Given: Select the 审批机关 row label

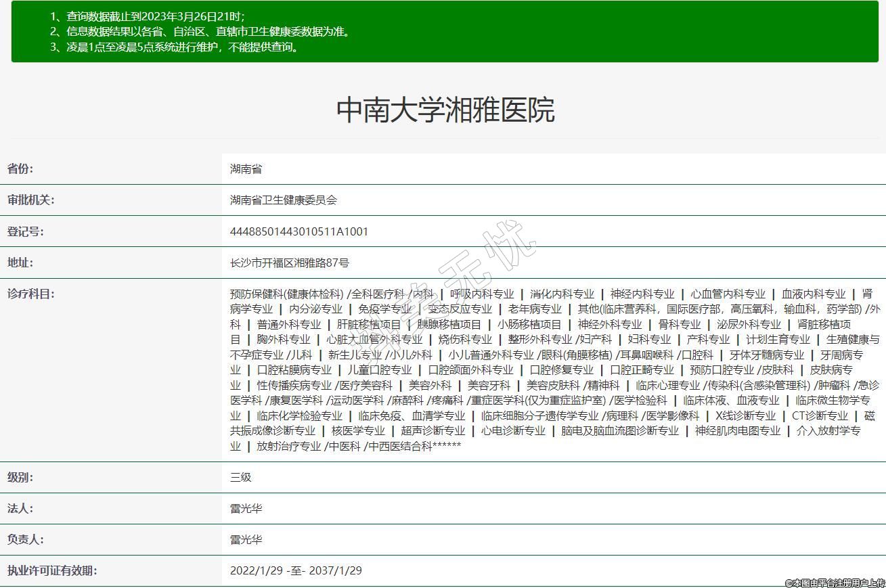Looking at the screenshot, I should [30, 200].
